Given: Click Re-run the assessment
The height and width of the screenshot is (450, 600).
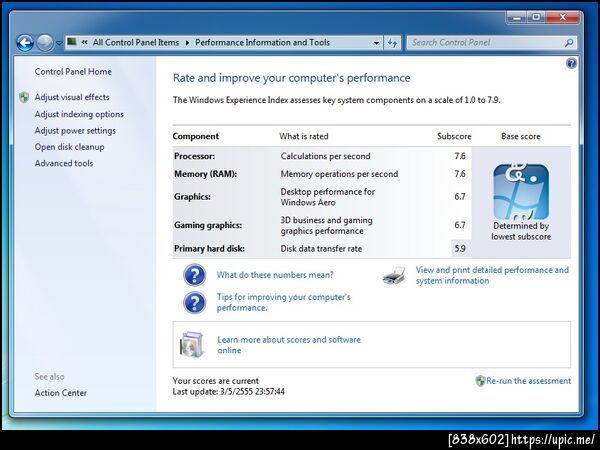Looking at the screenshot, I should pyautogui.click(x=528, y=381).
